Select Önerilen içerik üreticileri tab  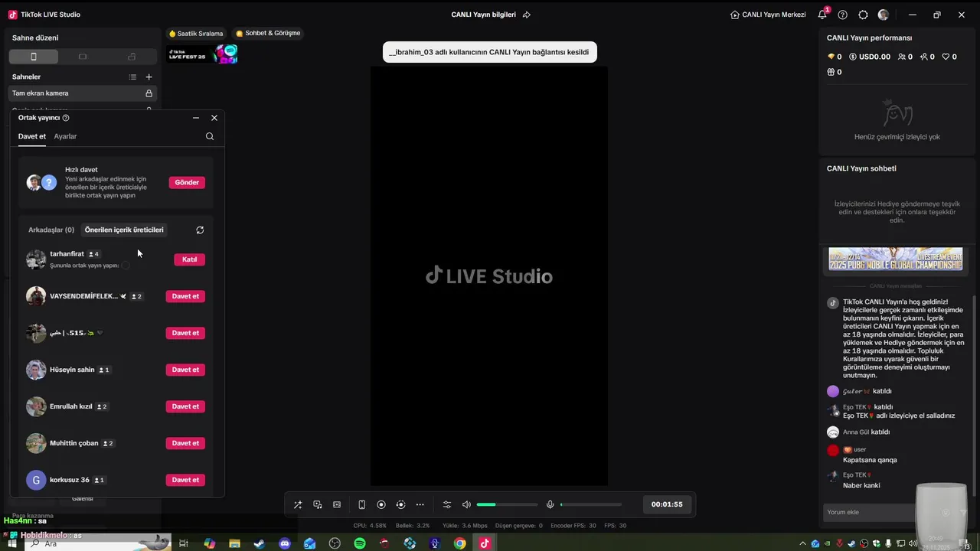124,230
